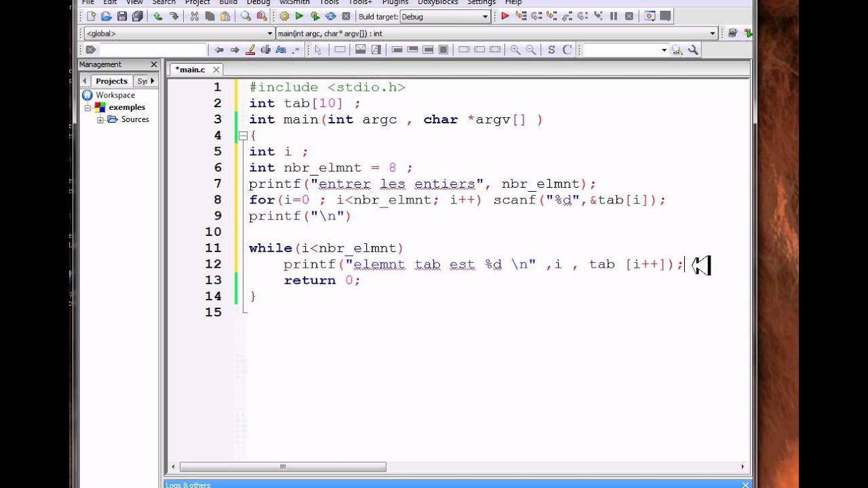The height and width of the screenshot is (488, 868).
Task: Expand the Sources folder in the tree
Action: click(x=100, y=119)
